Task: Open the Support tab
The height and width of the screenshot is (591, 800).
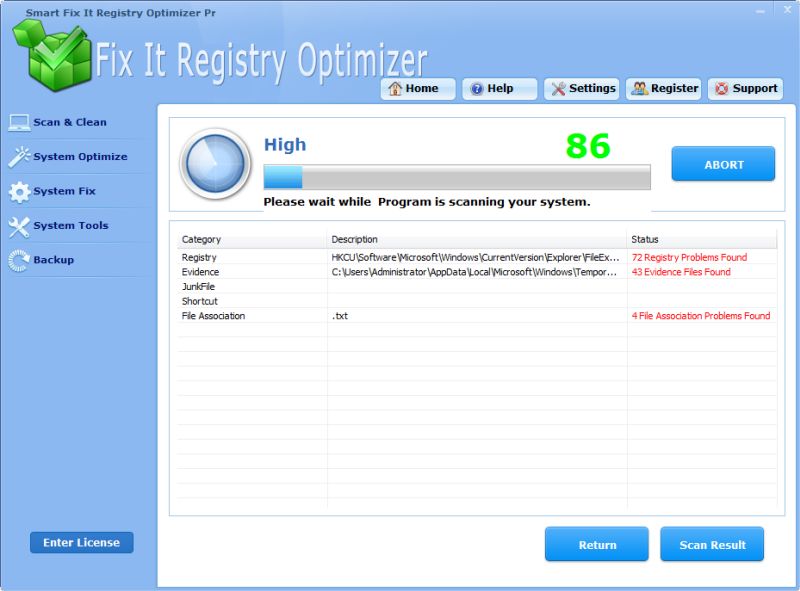Action: 745,89
